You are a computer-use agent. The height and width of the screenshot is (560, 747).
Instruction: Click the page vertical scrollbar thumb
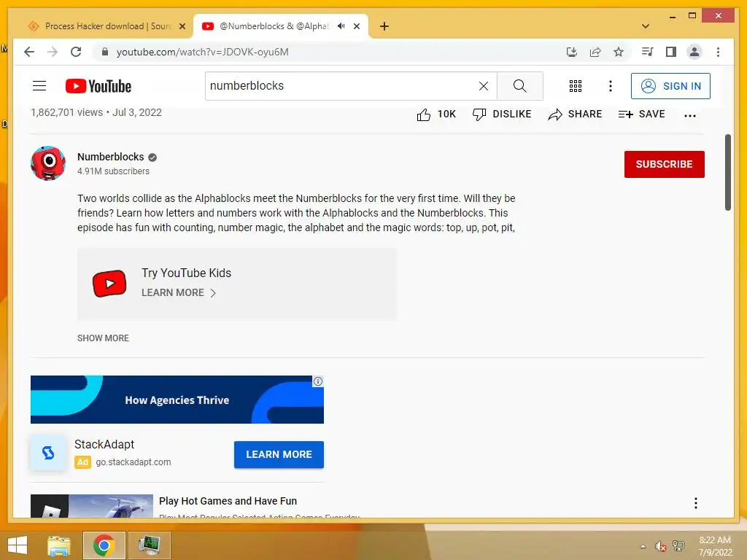pos(727,172)
